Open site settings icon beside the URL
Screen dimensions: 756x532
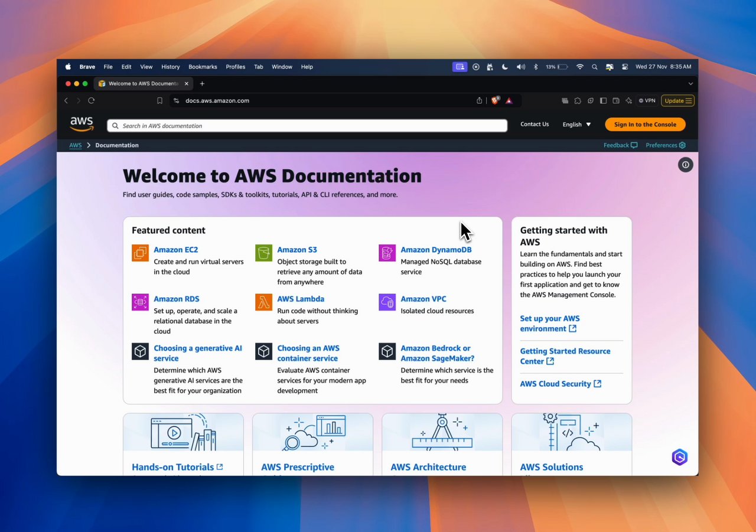176,100
